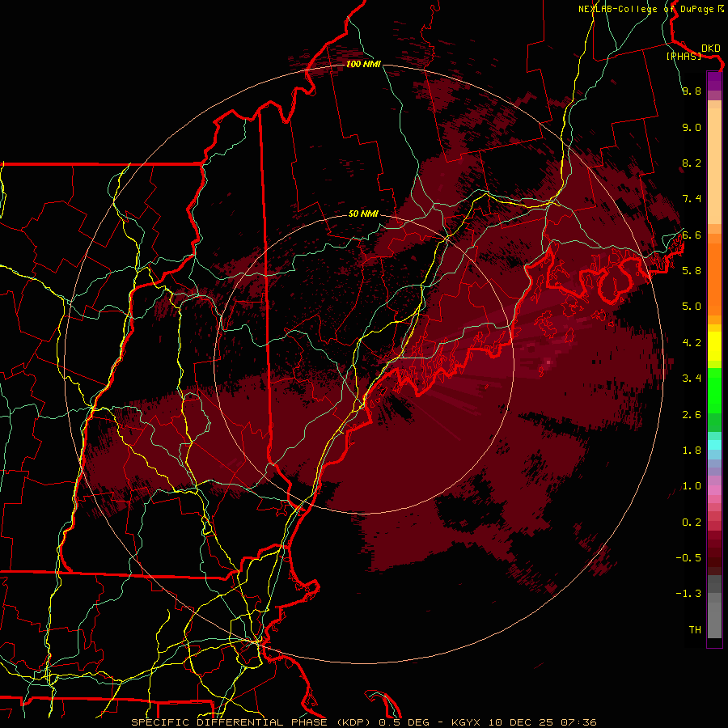The height and width of the screenshot is (728, 728).
Task: Click the 4.2 scale value
Action: [x=692, y=343]
